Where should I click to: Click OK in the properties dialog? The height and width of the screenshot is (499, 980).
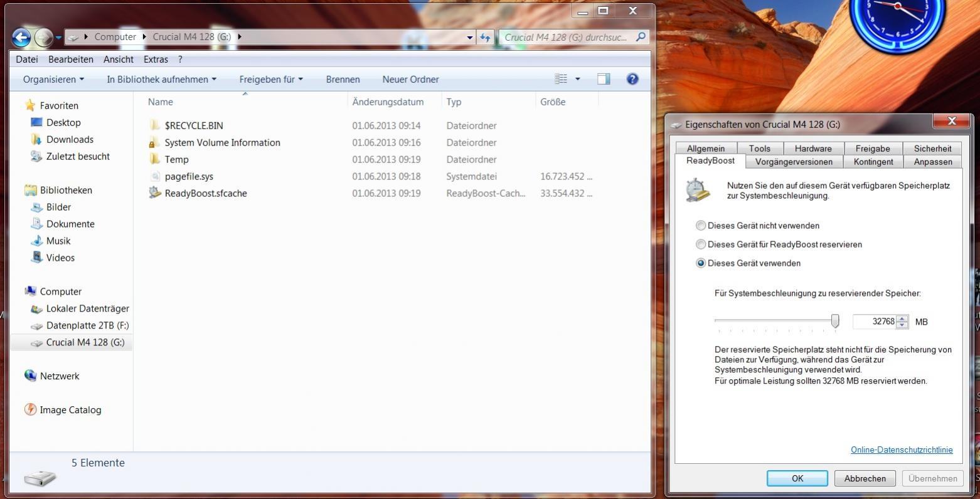[797, 478]
